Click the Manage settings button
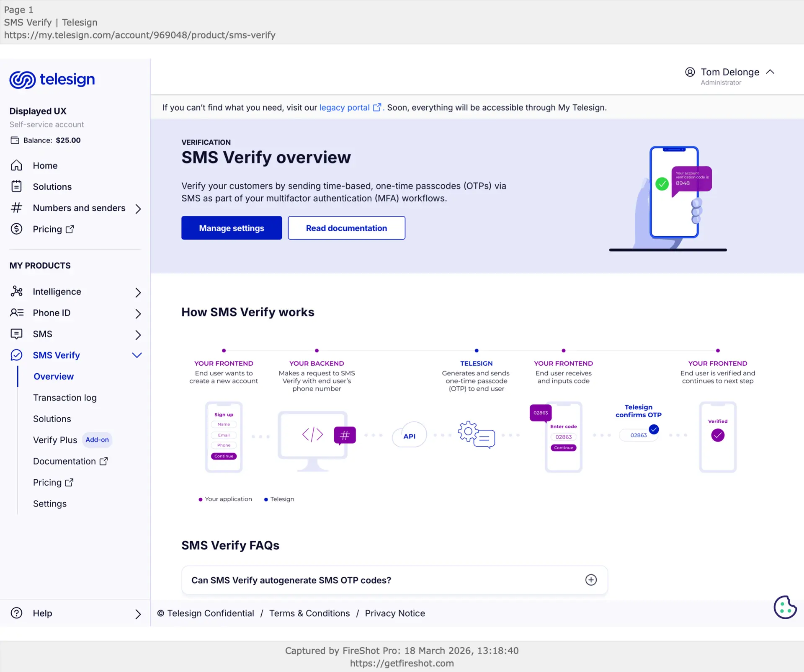Screen dimensions: 804x672 click(x=231, y=228)
